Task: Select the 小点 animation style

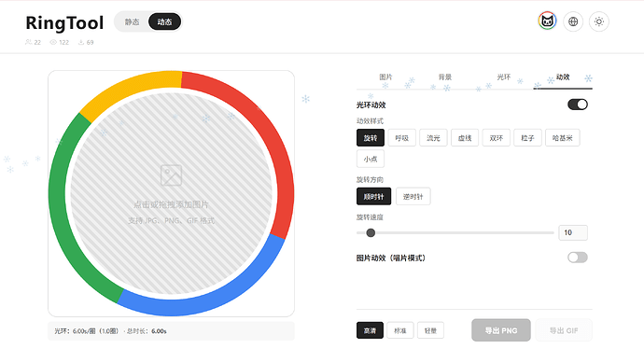Action: coord(371,159)
